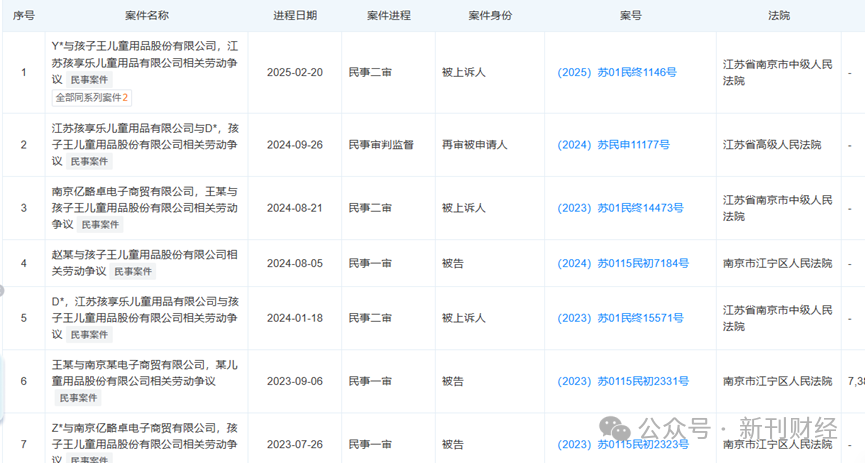Click the 再审被申请人 identity cell

(x=475, y=145)
